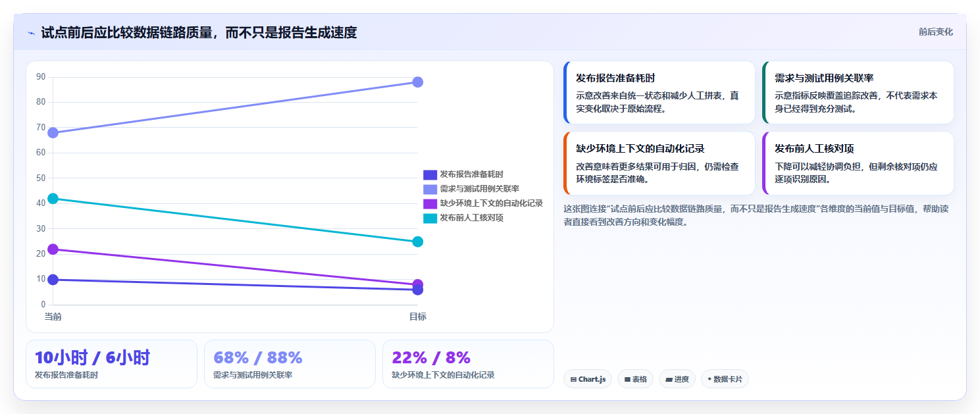Click the purple 22 current data point
The width and height of the screenshot is (980, 414).
tap(53, 249)
